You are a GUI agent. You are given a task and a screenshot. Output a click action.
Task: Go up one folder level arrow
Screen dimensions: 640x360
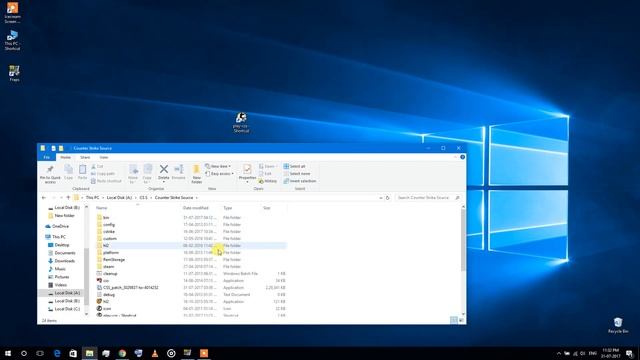click(x=68, y=198)
